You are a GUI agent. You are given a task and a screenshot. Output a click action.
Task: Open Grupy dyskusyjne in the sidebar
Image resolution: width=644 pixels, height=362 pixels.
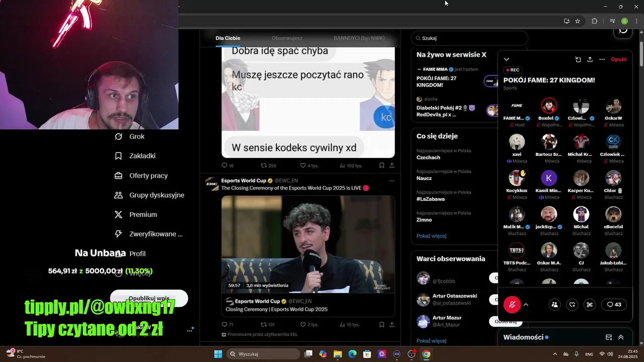(x=149, y=195)
